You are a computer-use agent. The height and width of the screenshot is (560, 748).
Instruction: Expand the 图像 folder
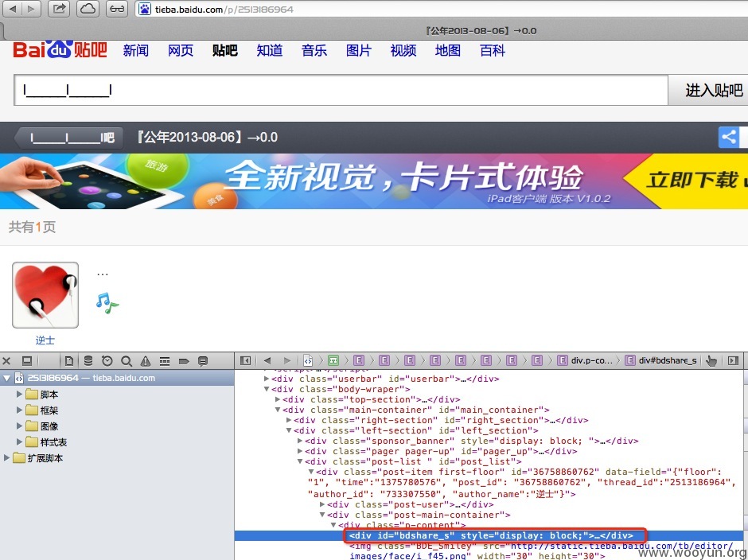20,426
